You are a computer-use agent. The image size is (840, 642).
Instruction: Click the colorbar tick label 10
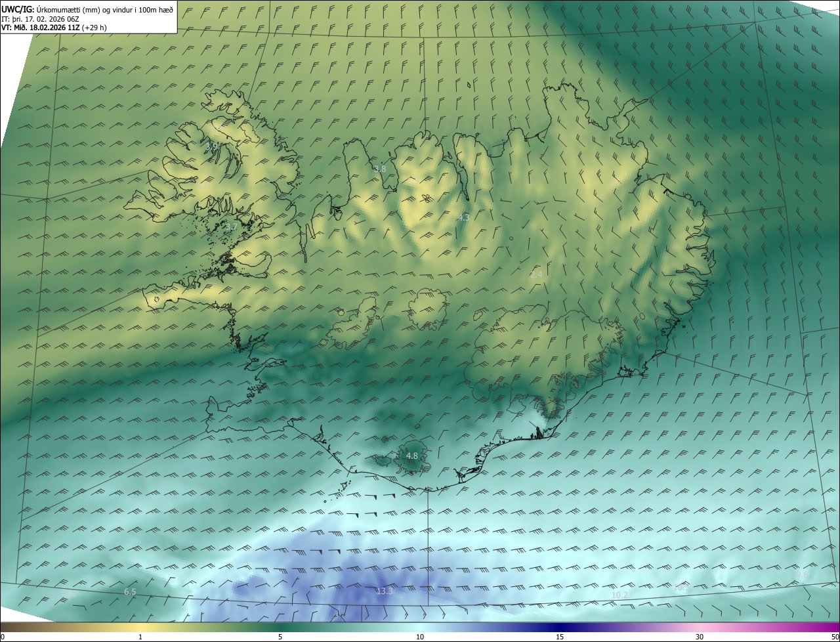(x=420, y=637)
